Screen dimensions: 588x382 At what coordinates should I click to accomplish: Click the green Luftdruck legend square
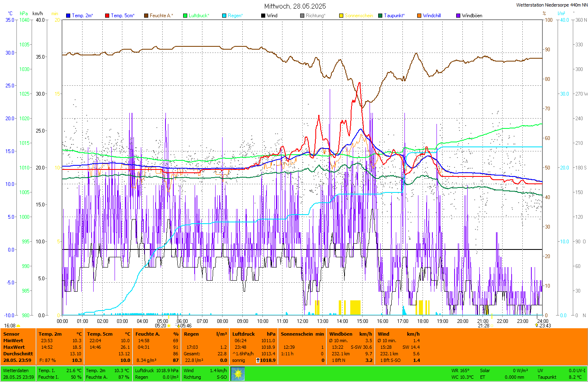tap(185, 16)
